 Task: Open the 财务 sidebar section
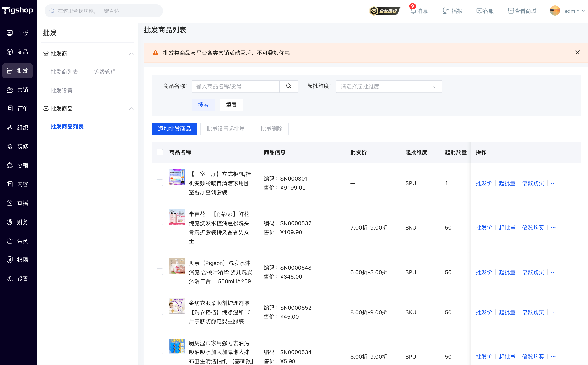[x=17, y=222]
